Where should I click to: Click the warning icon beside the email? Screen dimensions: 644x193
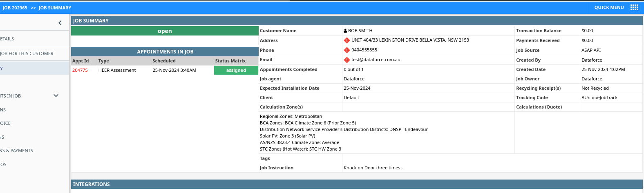(x=347, y=60)
